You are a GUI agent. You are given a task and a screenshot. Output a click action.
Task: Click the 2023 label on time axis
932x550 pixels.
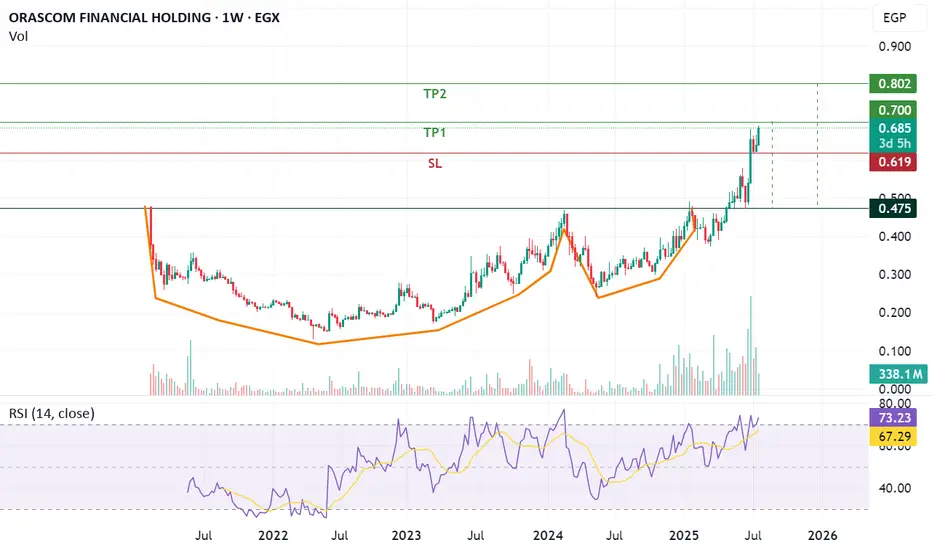click(x=406, y=536)
